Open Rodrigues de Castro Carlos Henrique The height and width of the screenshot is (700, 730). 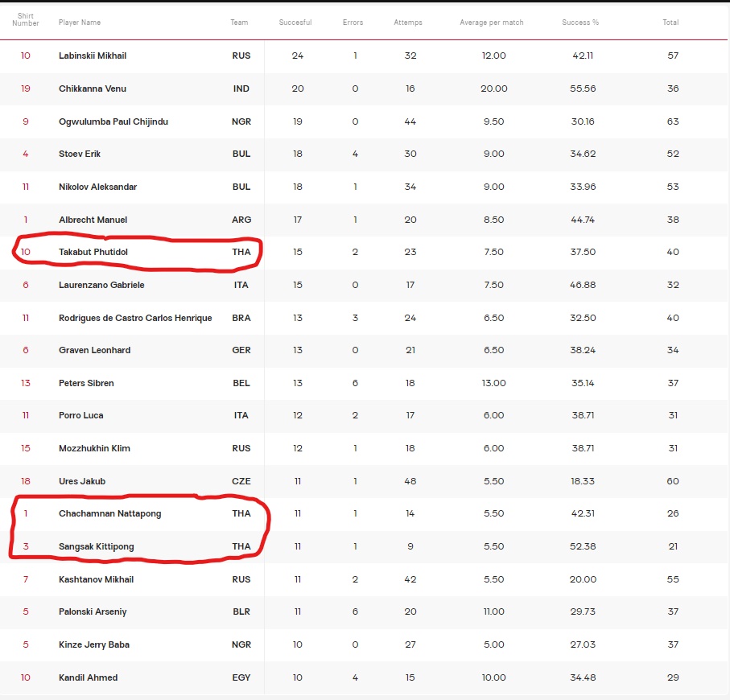click(x=135, y=318)
